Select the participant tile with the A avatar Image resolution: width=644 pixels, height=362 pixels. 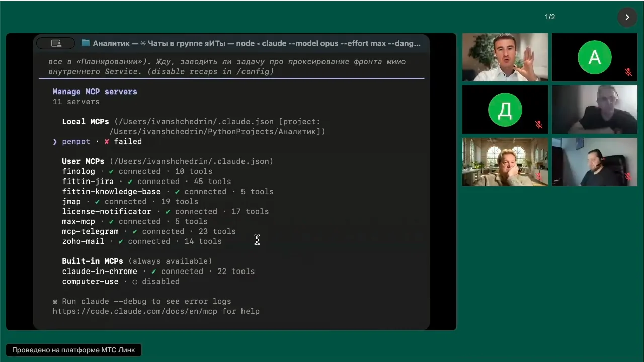point(595,57)
